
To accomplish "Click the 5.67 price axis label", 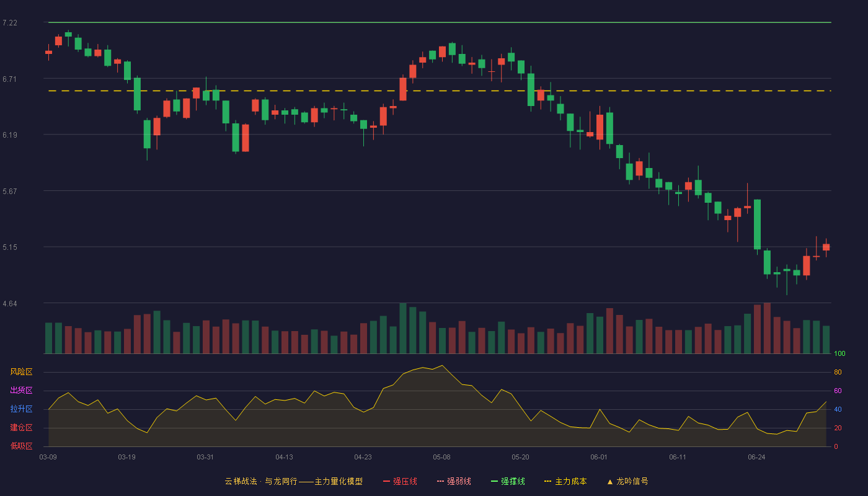I will click(x=10, y=191).
